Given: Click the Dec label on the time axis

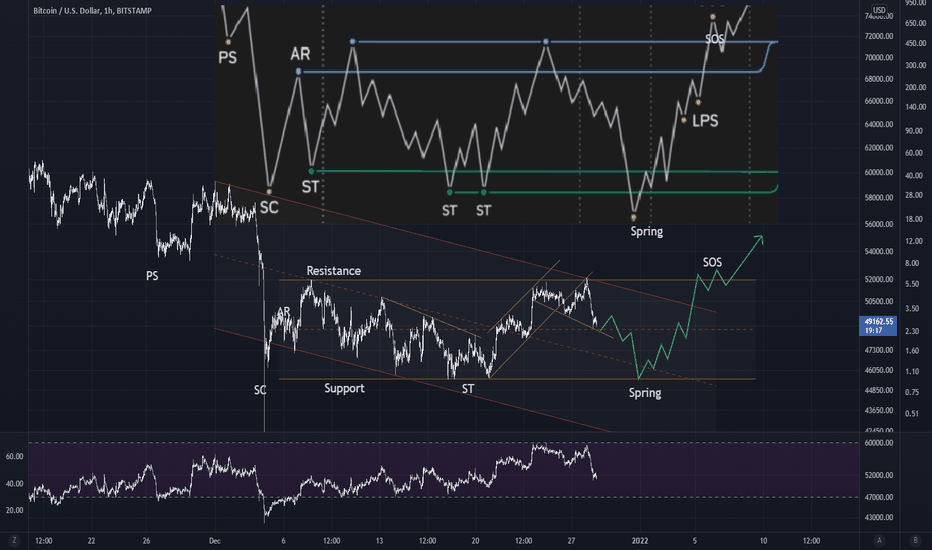Looking at the screenshot, I should pyautogui.click(x=215, y=541).
